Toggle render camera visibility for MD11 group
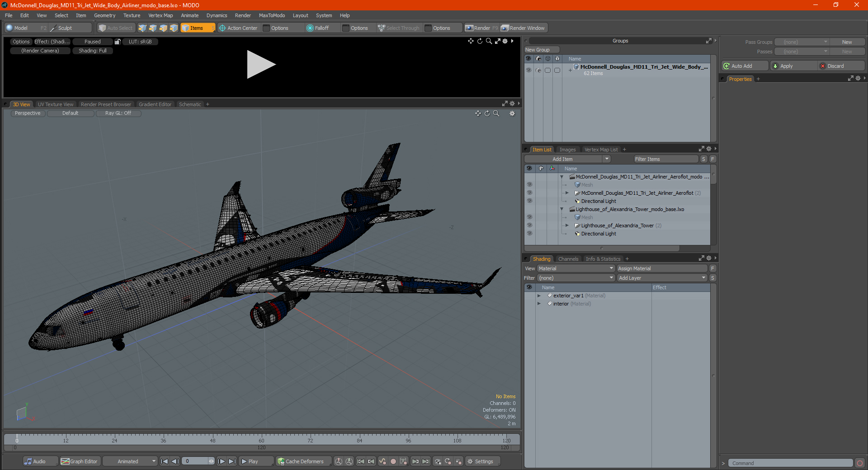 (538, 70)
